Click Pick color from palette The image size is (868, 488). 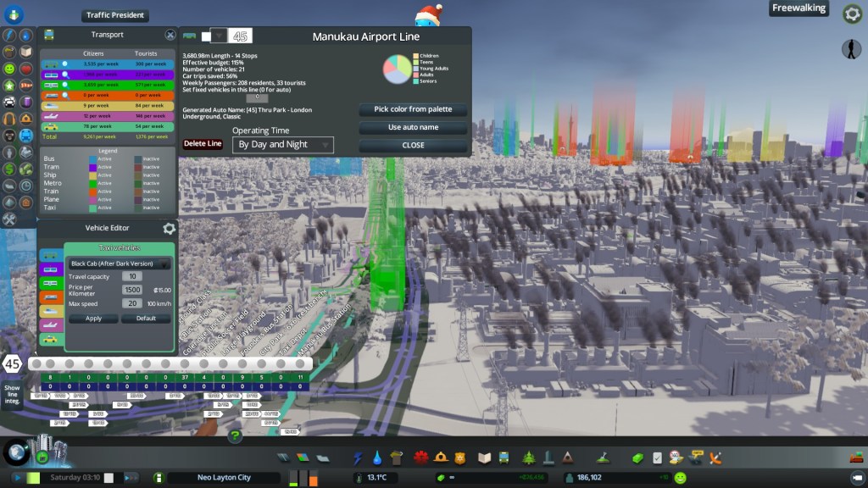(x=413, y=109)
